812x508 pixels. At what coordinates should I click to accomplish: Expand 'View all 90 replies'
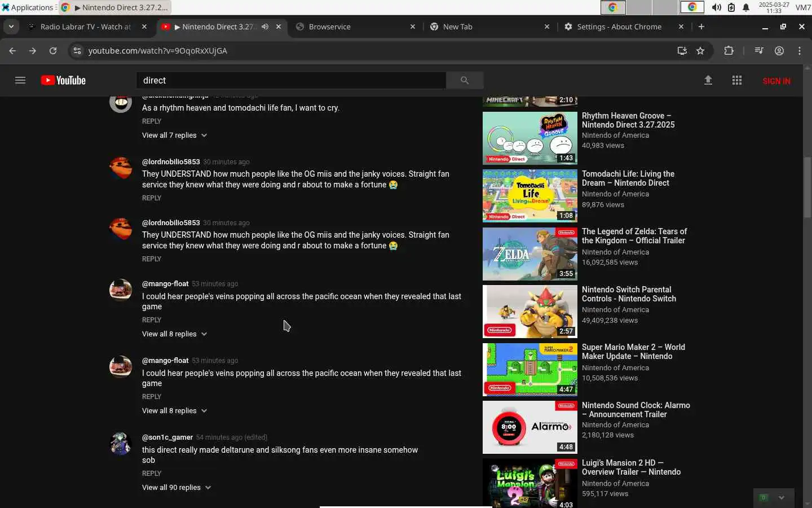[176, 488]
